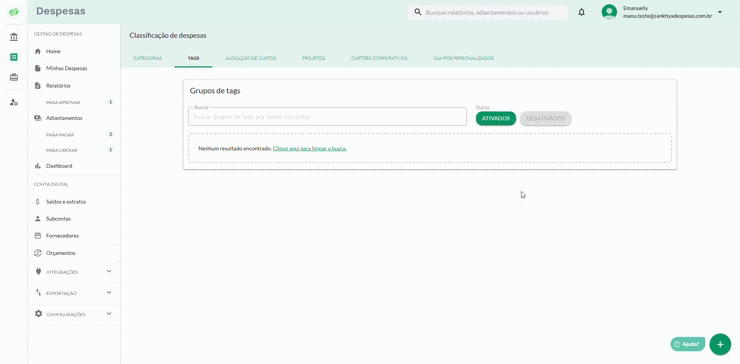Click the Exportação arrows icon
Screen dimensions: 740x364
38,293
